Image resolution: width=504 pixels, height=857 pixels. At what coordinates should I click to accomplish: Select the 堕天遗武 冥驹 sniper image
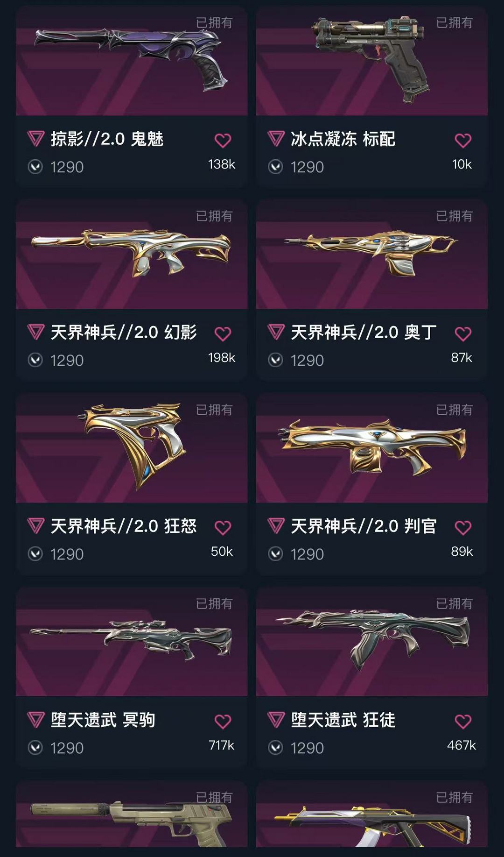point(132,641)
